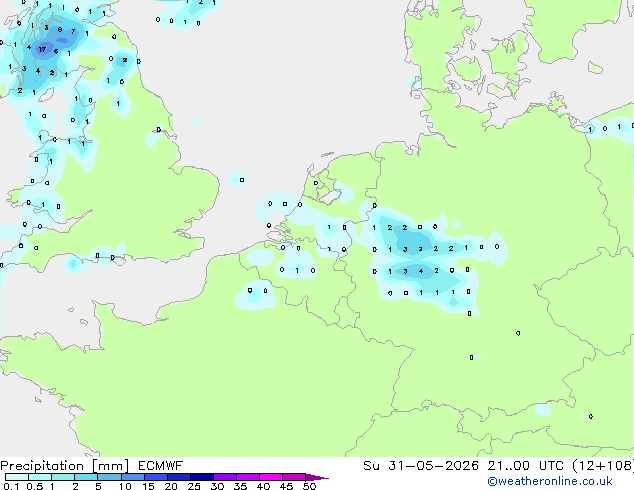Click the legend label "50"
634x490 pixels.
pyautogui.click(x=309, y=486)
